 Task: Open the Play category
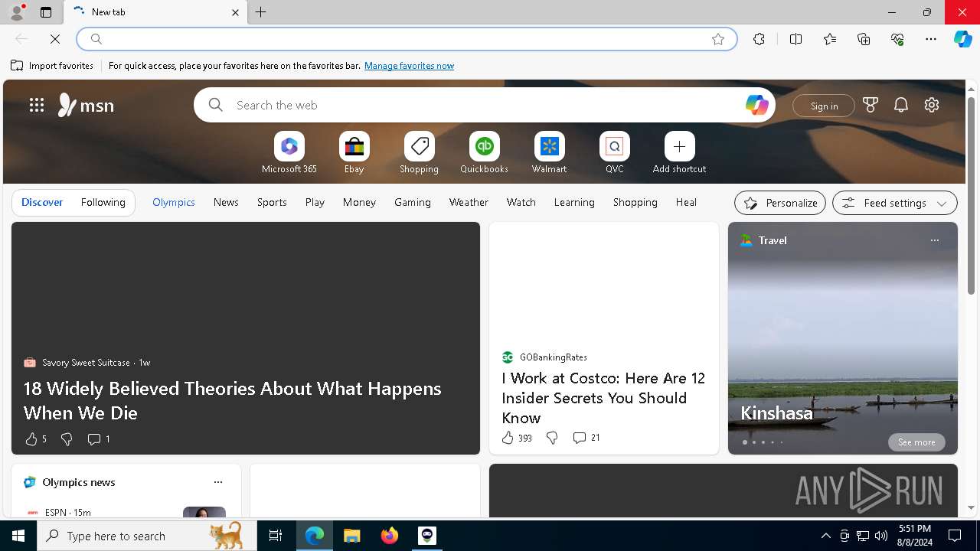coord(315,202)
